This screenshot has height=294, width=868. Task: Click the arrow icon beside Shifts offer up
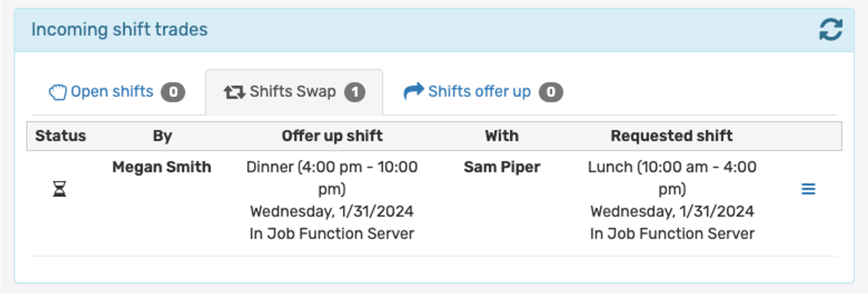(413, 92)
